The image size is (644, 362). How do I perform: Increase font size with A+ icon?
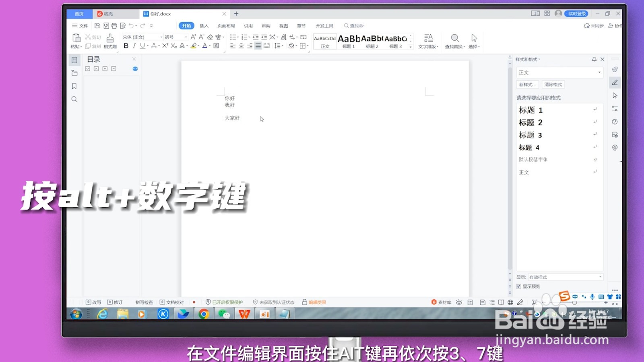point(193,37)
